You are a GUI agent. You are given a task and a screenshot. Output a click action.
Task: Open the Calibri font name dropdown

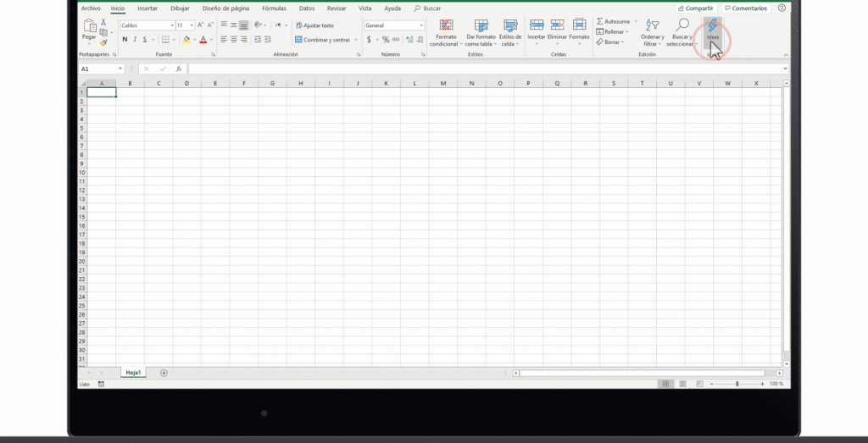point(172,25)
